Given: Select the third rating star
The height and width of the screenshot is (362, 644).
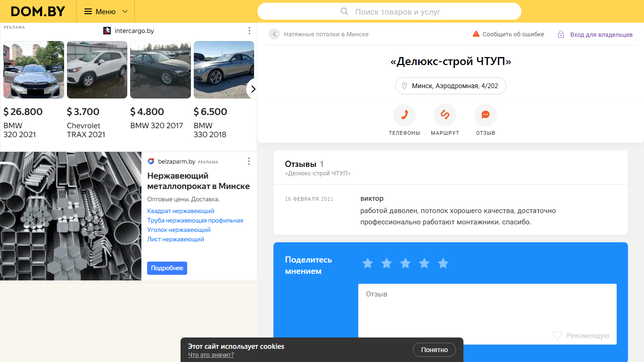Looking at the screenshot, I should (x=405, y=263).
